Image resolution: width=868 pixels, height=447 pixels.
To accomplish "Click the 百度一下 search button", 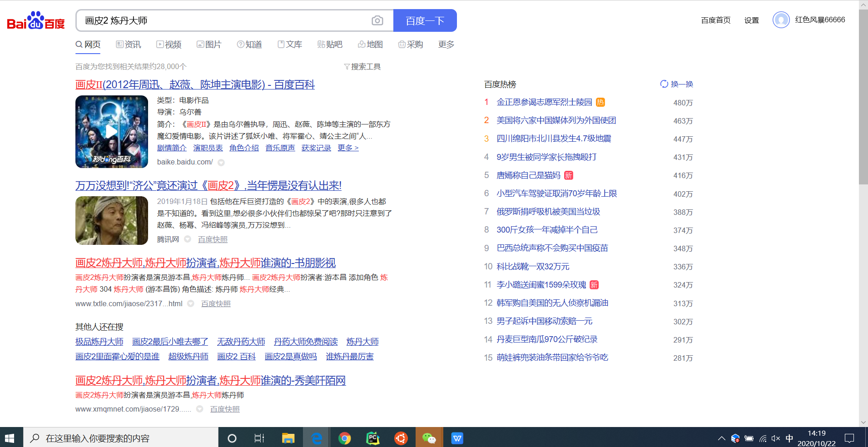I will tap(425, 20).
